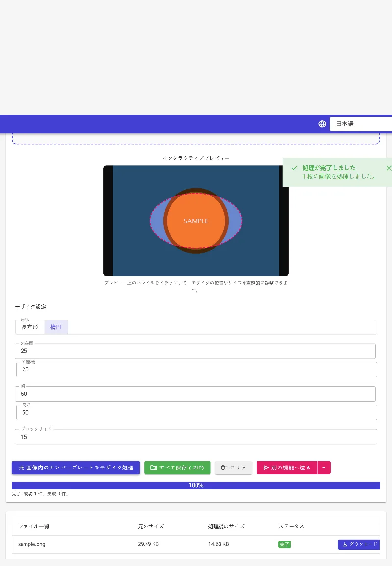Click the green checkmark in notification
This screenshot has height=566, width=392.
pos(294,168)
